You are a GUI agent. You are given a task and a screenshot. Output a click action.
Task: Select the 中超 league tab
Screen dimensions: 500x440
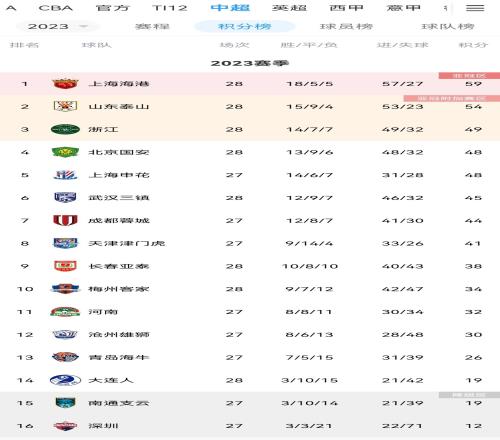[230, 8]
